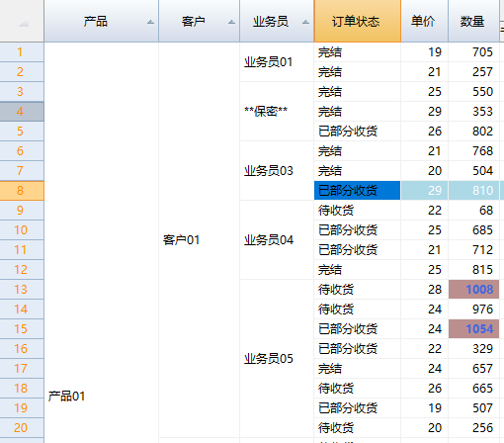Select the 订单状态 column header
Viewport: 504px width, 443px height.
point(358,21)
